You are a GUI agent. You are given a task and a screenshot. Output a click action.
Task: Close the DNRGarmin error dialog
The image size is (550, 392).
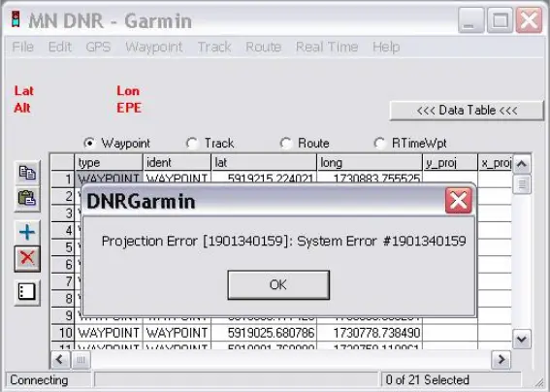[458, 201]
